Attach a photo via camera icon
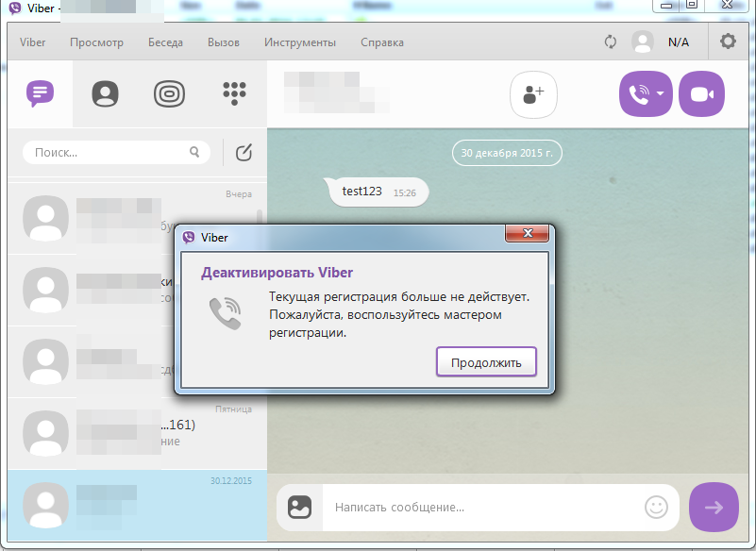The width and height of the screenshot is (756, 551). (298, 508)
